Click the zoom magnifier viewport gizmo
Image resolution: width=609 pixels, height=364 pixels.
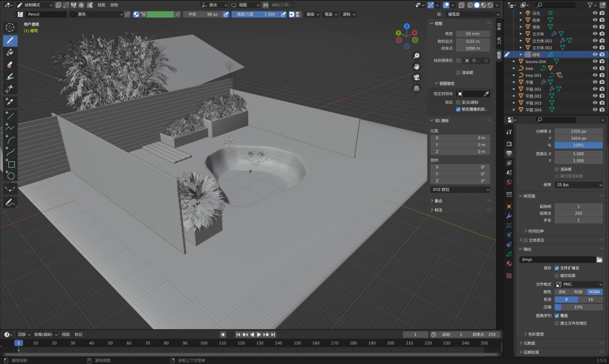417,55
